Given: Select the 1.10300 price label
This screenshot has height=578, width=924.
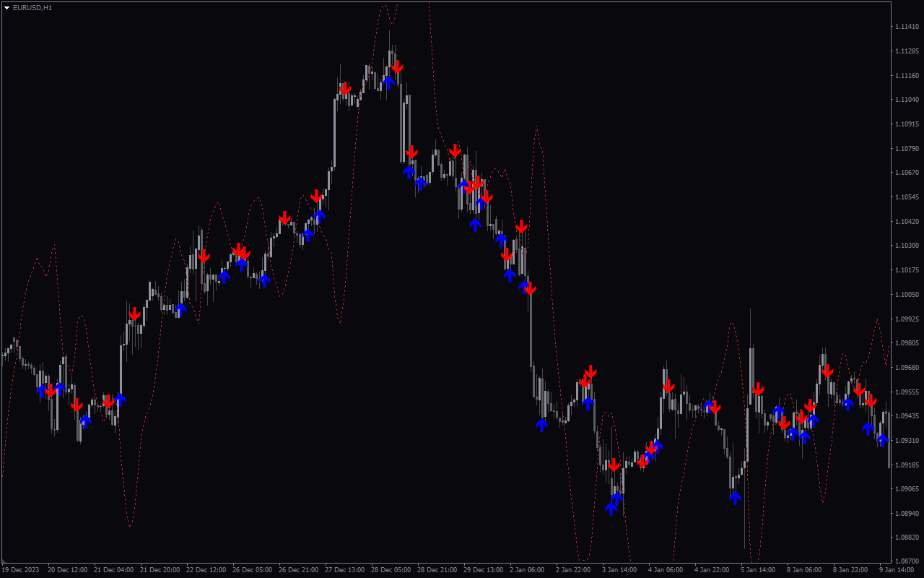Looking at the screenshot, I should pos(907,246).
